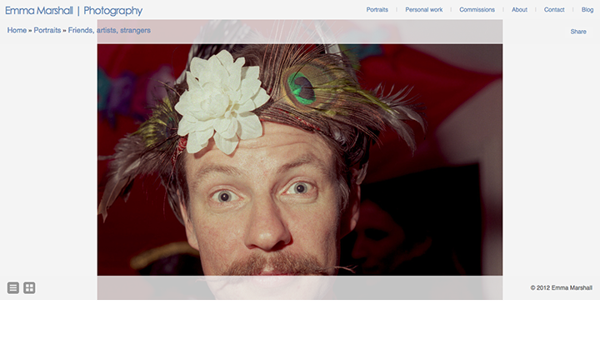The height and width of the screenshot is (364, 600).
Task: Click the Emma Marshall Photography logo
Action: click(x=73, y=10)
